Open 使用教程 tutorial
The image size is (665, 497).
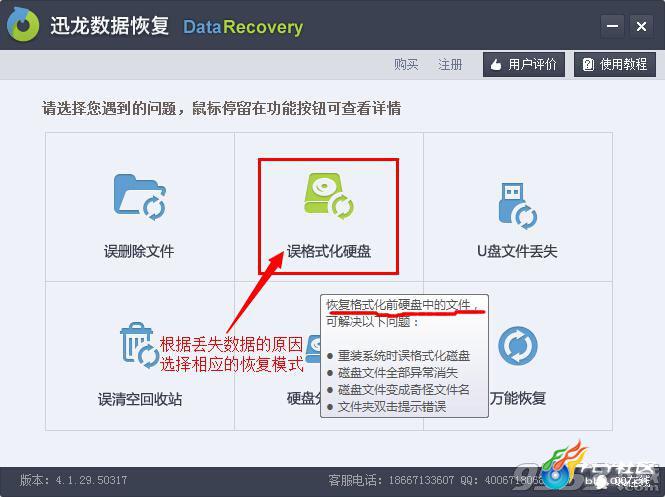[x=615, y=64]
